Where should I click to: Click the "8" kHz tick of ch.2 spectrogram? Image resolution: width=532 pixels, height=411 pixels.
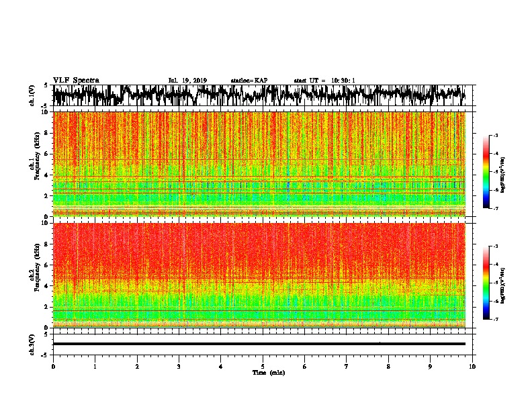click(46, 244)
